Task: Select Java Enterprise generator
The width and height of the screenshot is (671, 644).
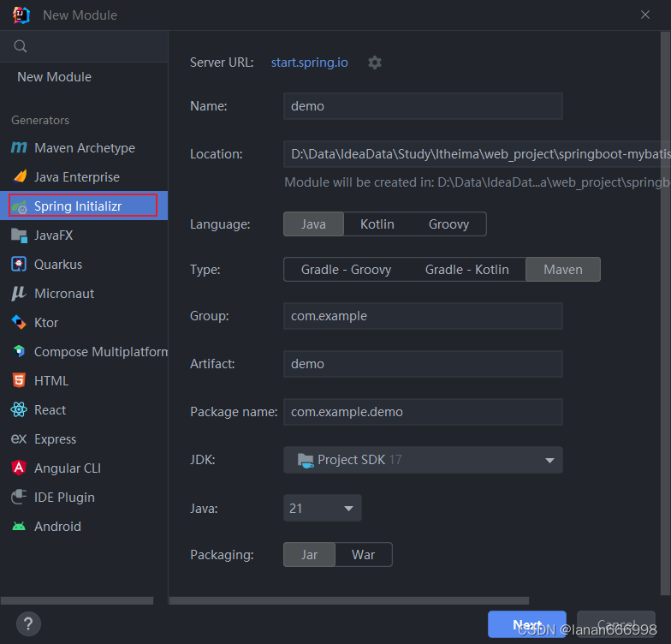Action: pyautogui.click(x=84, y=176)
